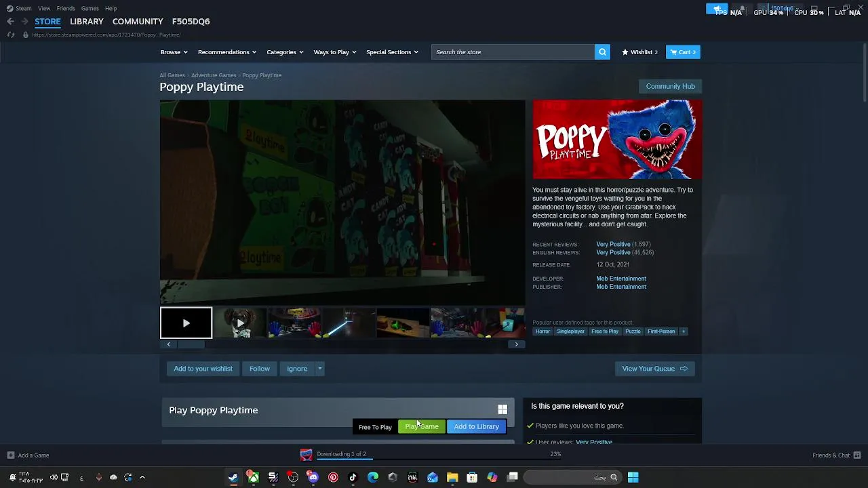Click the Free to Play tag
Image resolution: width=868 pixels, height=488 pixels.
[x=605, y=331]
